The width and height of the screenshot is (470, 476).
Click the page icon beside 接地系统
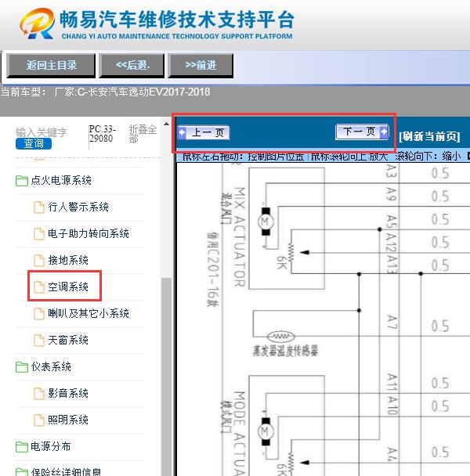[x=39, y=261]
